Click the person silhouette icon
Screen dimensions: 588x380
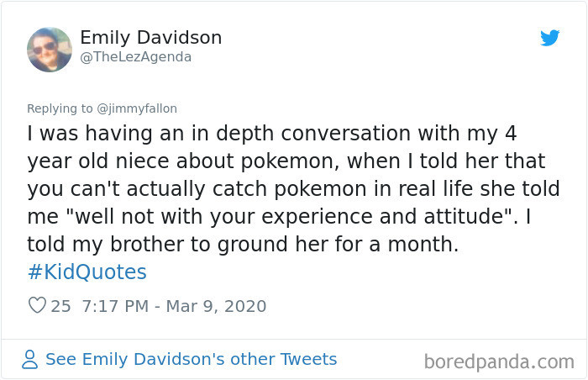tap(30, 360)
